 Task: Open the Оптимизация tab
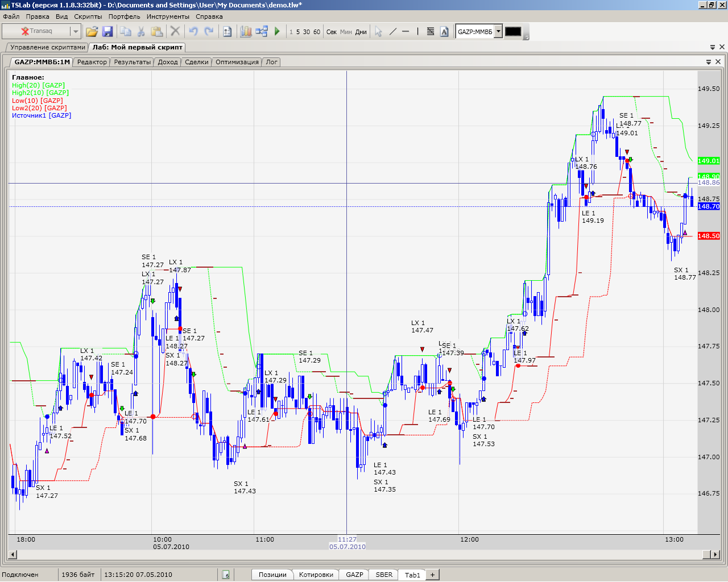[x=237, y=62]
